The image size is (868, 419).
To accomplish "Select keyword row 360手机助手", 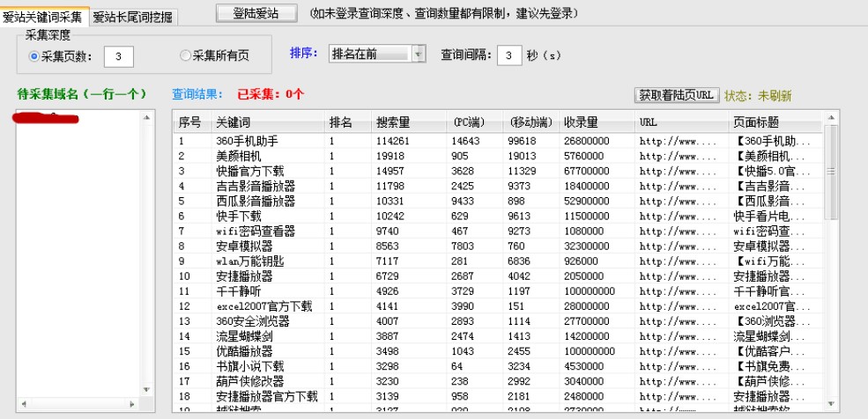I will [x=498, y=141].
